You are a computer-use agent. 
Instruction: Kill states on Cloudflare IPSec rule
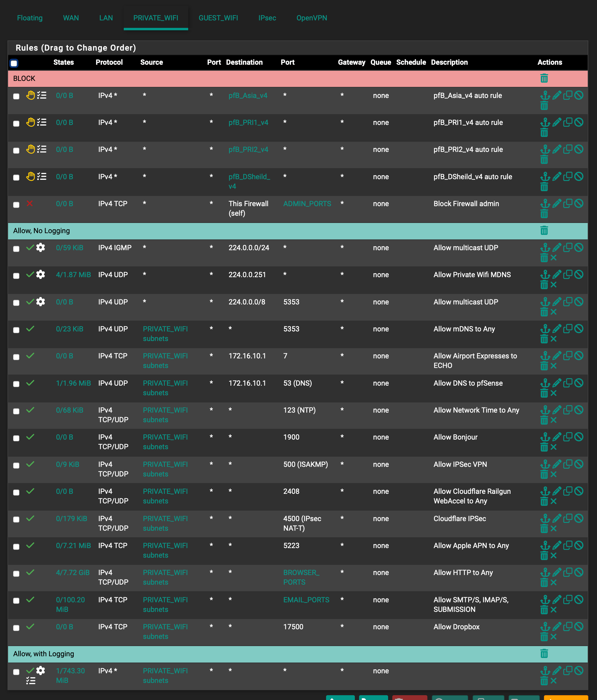554,529
